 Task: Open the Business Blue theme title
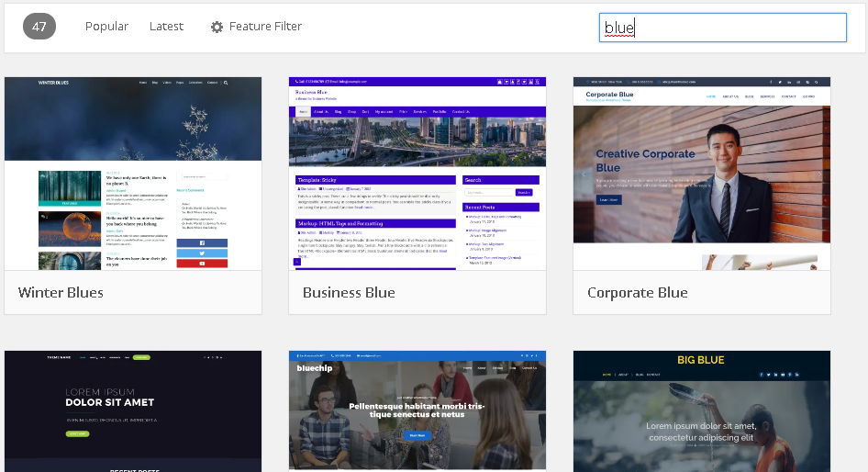349,293
